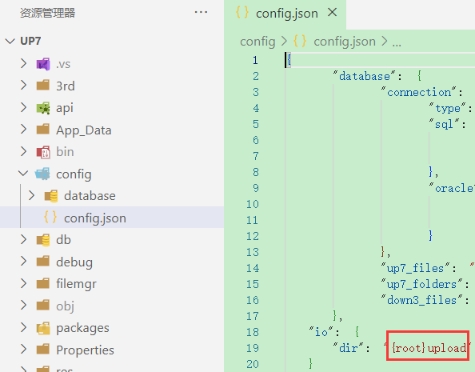Click the "dir" key on line 19
The width and height of the screenshot is (475, 372).
point(348,348)
